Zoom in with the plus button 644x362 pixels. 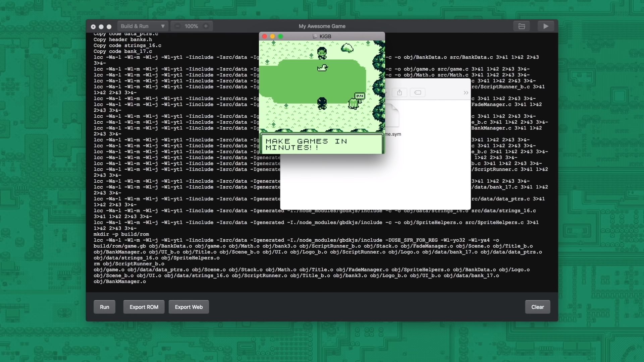[206, 26]
